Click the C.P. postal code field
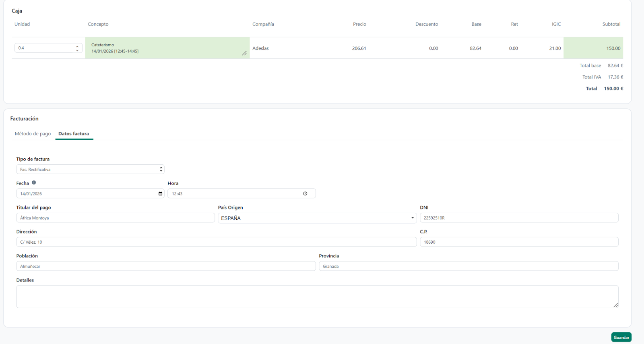Viewport: 644px width, 344px height. (x=519, y=242)
